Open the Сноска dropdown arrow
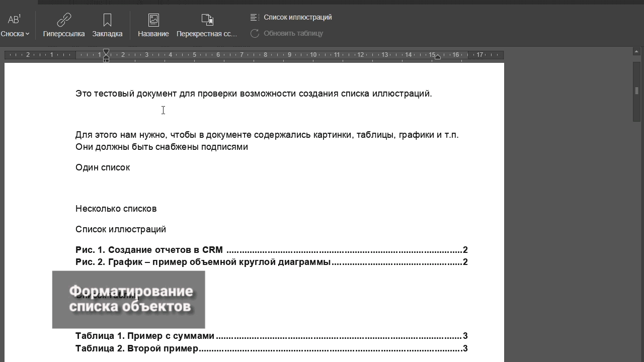Viewport: 644px width, 362px height. point(27,34)
